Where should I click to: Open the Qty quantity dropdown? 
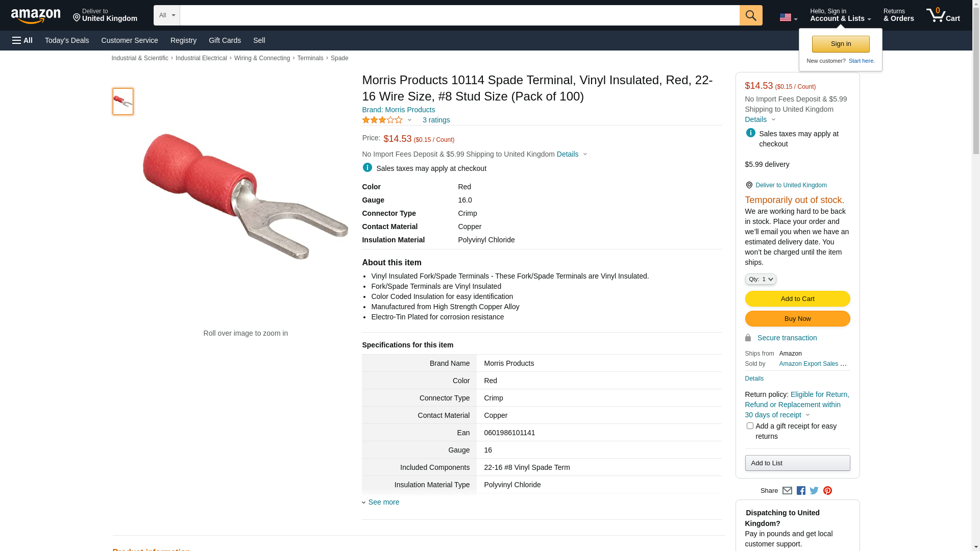pos(761,279)
